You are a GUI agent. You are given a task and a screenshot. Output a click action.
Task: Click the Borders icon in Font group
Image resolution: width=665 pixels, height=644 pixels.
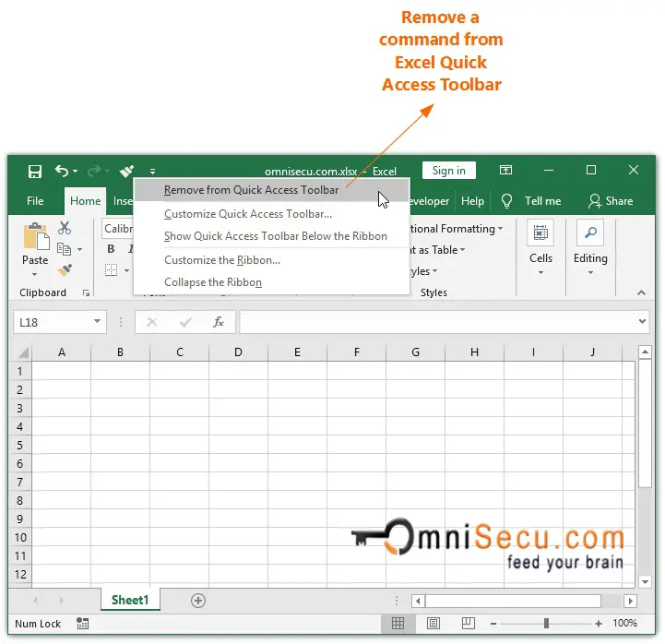click(x=111, y=269)
